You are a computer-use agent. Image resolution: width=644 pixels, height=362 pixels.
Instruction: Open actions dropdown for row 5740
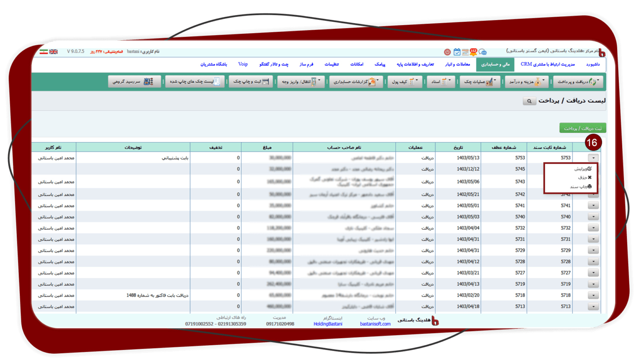pyautogui.click(x=593, y=217)
